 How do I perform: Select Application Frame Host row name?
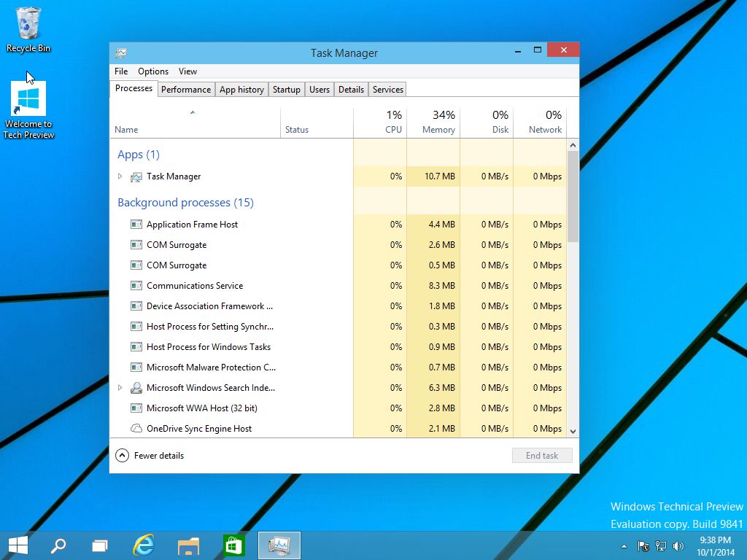coord(192,225)
